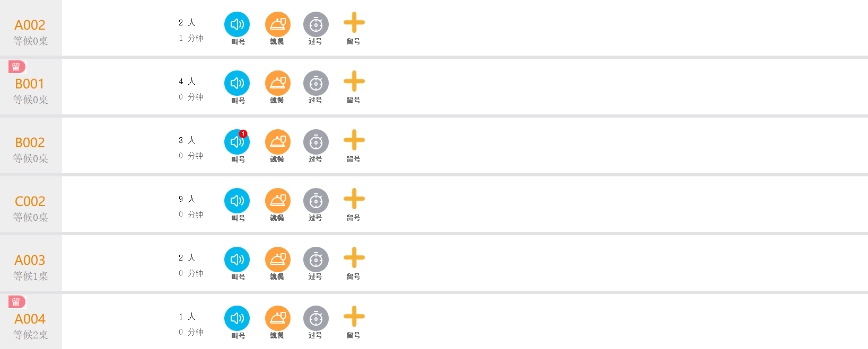This screenshot has height=349, width=868.
Task: Call ticket C002 with the blue speaker
Action: [x=237, y=201]
